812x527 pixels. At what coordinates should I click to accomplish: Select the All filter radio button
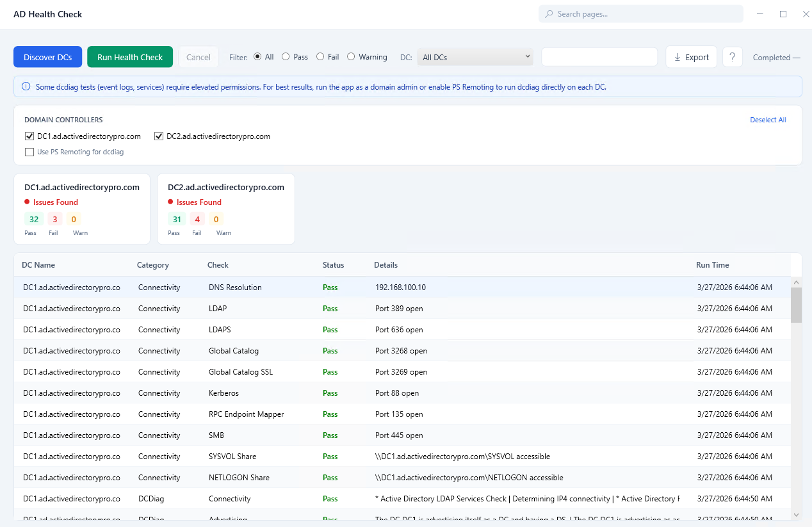[x=257, y=56]
